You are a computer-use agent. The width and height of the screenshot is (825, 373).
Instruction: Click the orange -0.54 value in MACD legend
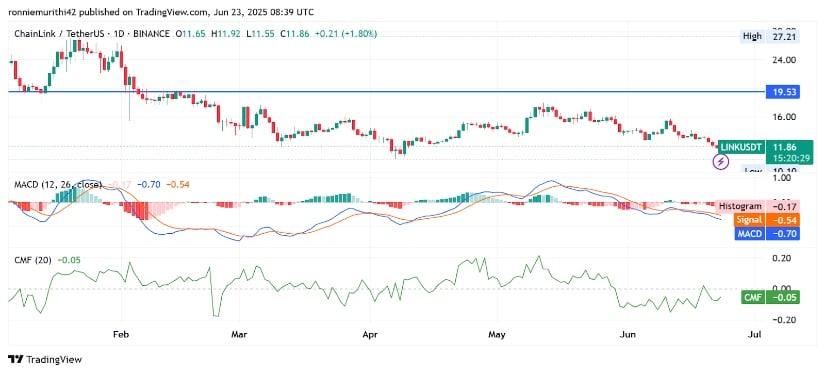(177, 185)
